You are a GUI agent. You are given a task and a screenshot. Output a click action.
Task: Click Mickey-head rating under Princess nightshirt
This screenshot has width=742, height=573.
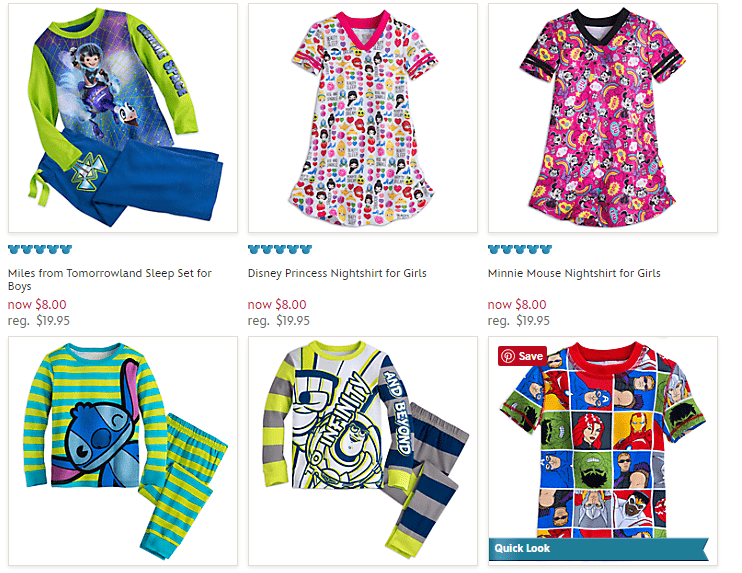point(280,249)
